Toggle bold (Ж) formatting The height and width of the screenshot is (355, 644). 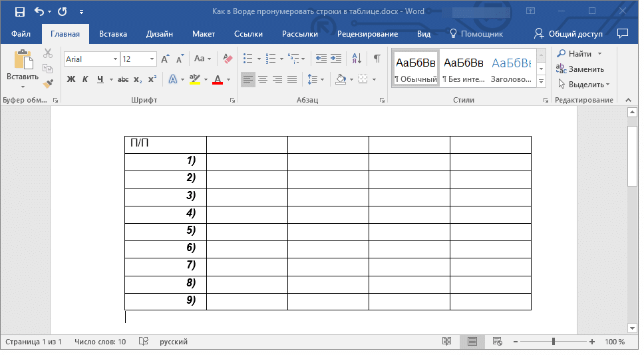tap(71, 79)
